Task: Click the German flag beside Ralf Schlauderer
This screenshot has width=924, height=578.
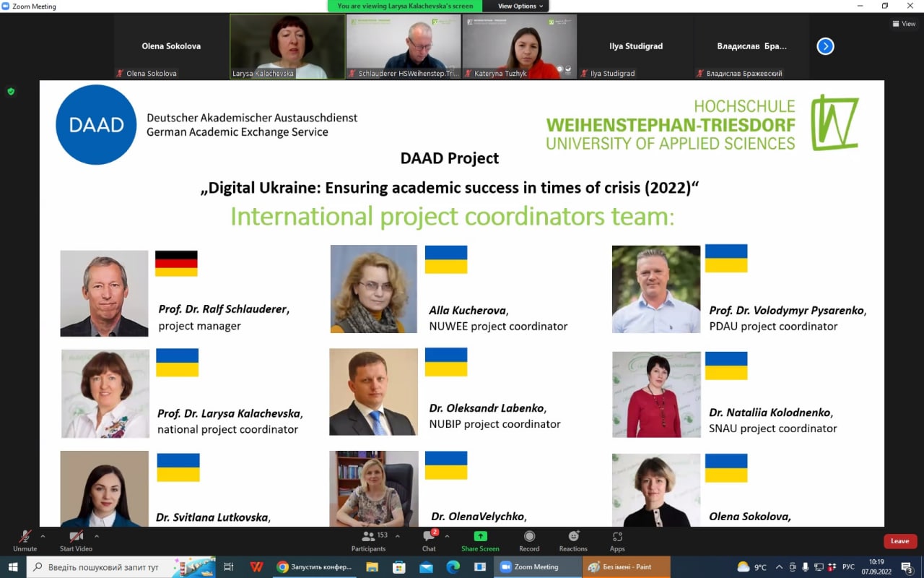Action: 176,263
